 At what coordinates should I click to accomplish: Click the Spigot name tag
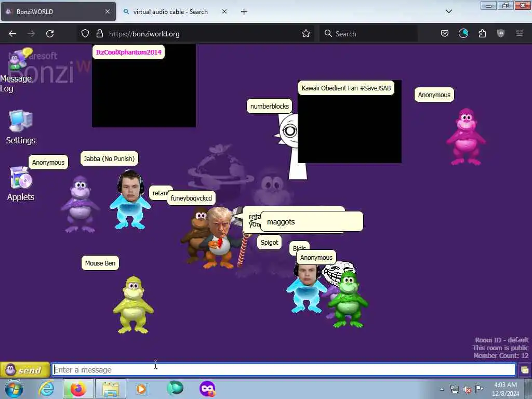click(x=270, y=242)
